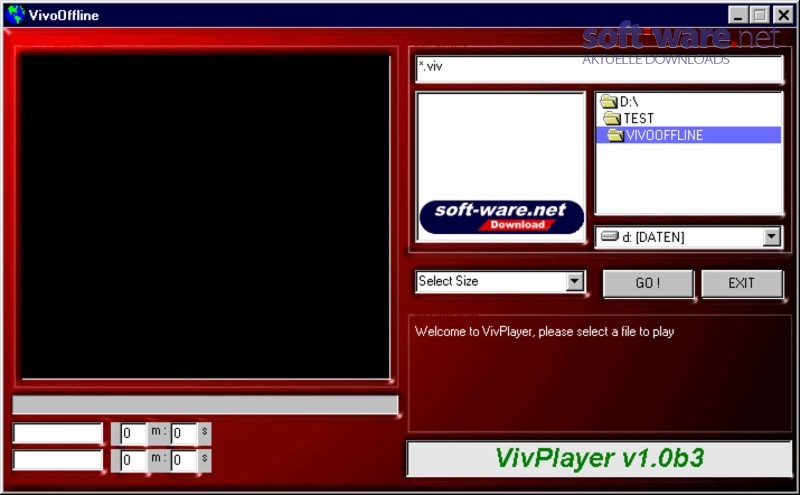Click the upper minutes field
Viewport: 800px width, 495px height.
click(x=134, y=434)
